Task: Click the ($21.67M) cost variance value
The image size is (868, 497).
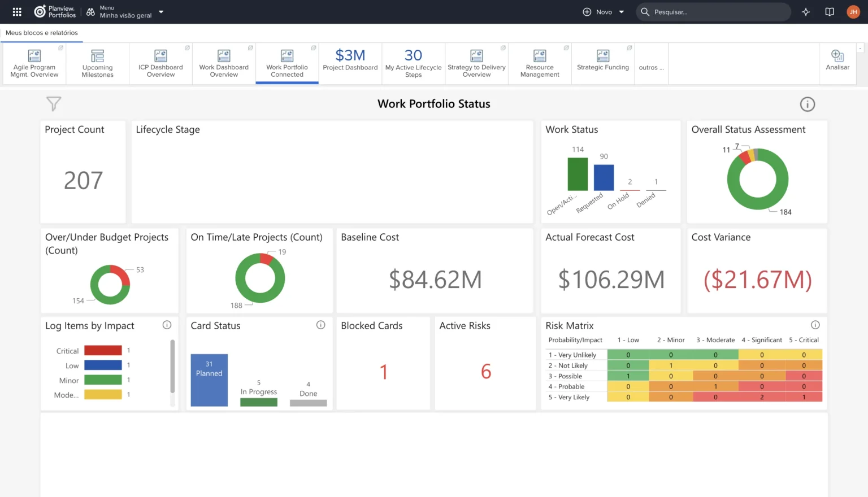Action: pos(757,280)
